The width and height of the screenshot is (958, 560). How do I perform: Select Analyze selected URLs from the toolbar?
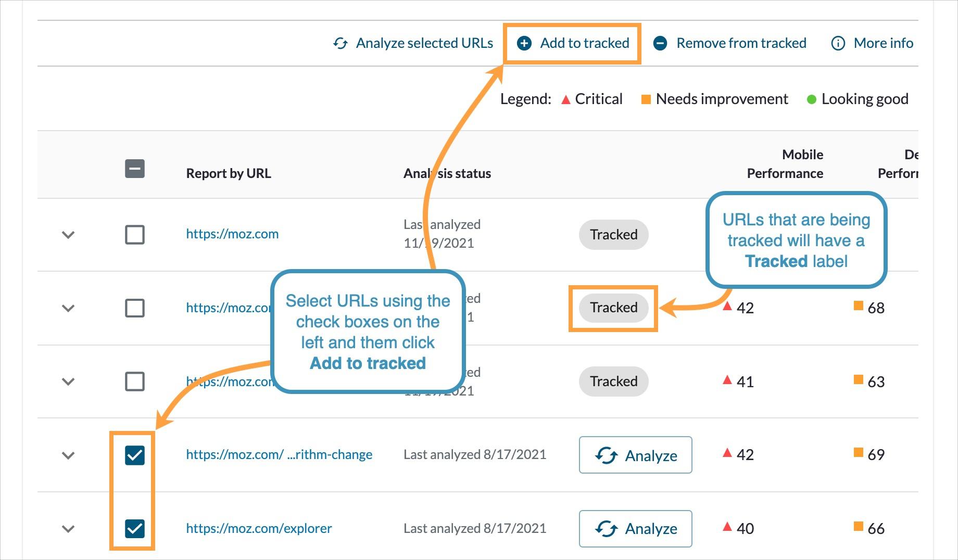pyautogui.click(x=424, y=43)
